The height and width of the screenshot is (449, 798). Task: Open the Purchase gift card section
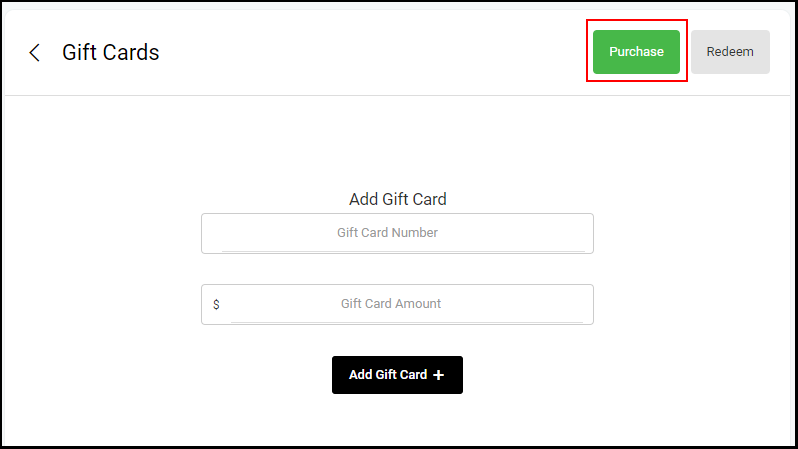(x=636, y=52)
